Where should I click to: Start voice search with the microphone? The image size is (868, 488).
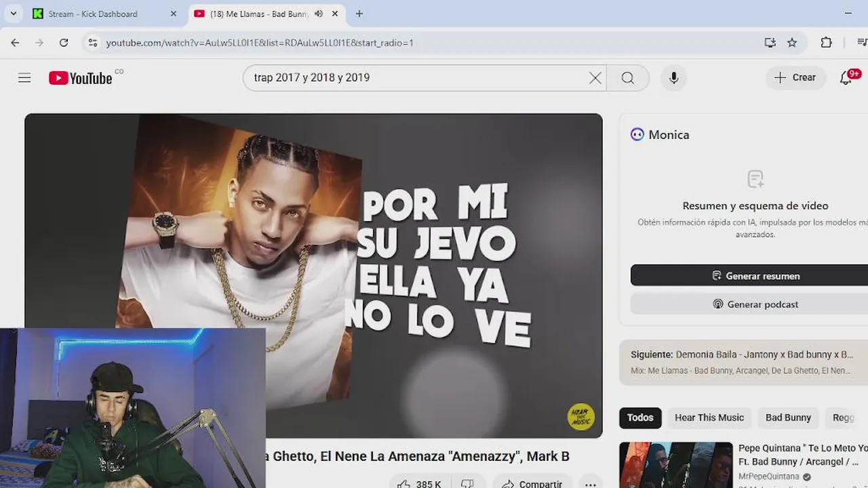tap(673, 78)
